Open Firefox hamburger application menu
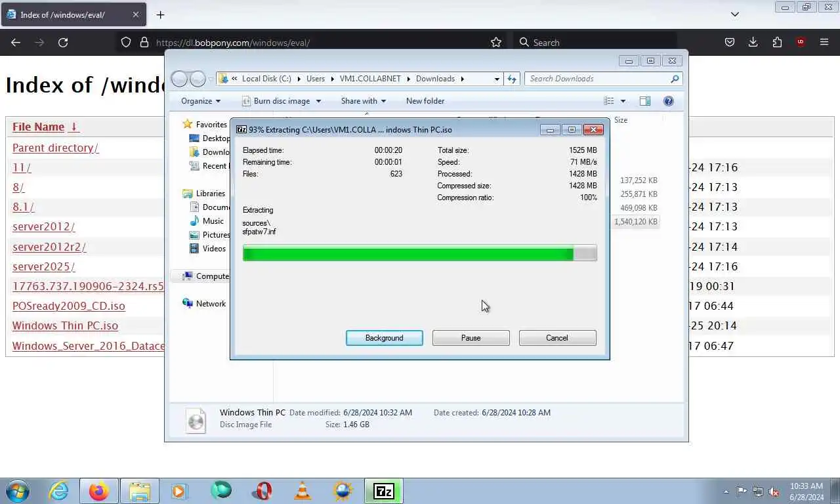This screenshot has width=840, height=504. click(x=824, y=42)
